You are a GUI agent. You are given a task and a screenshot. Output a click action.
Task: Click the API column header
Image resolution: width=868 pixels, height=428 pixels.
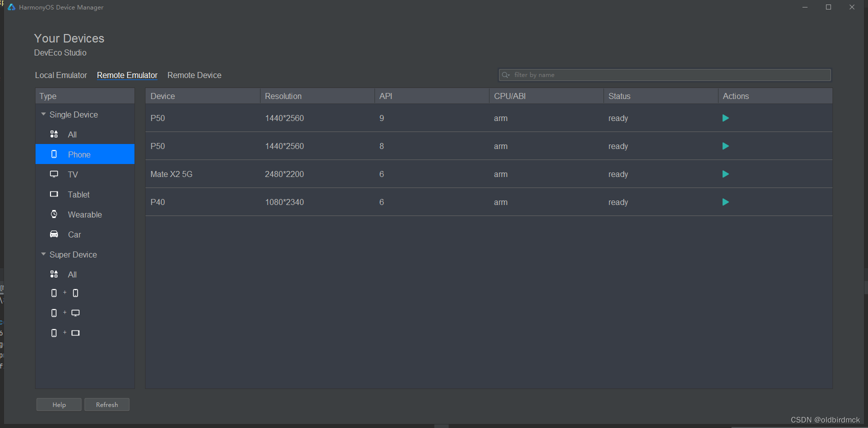click(431, 96)
